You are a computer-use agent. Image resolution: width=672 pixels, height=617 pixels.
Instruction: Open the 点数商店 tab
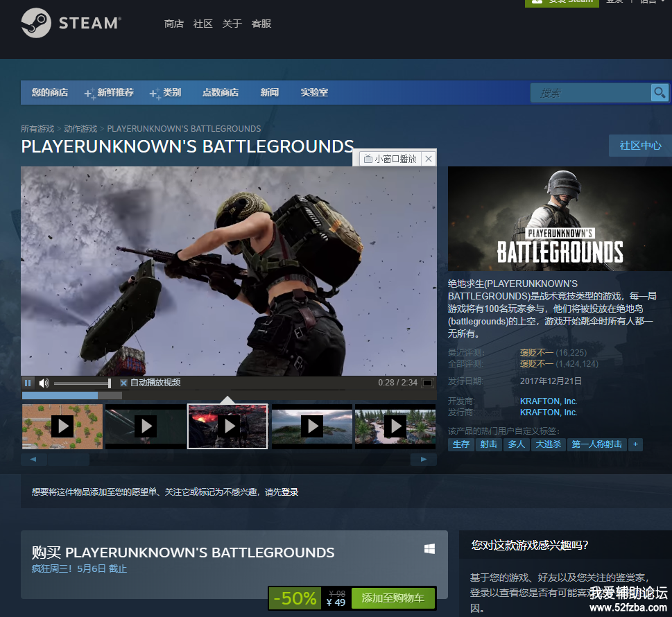tap(221, 93)
